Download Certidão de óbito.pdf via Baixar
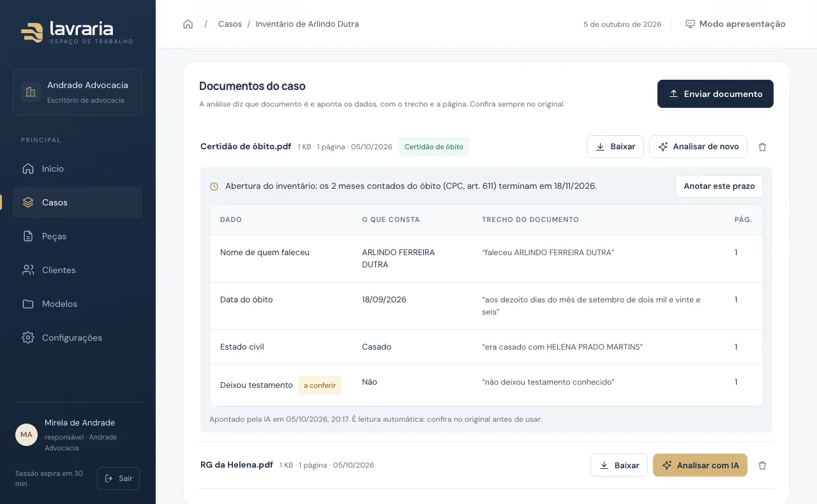This screenshot has width=817, height=504. click(615, 147)
